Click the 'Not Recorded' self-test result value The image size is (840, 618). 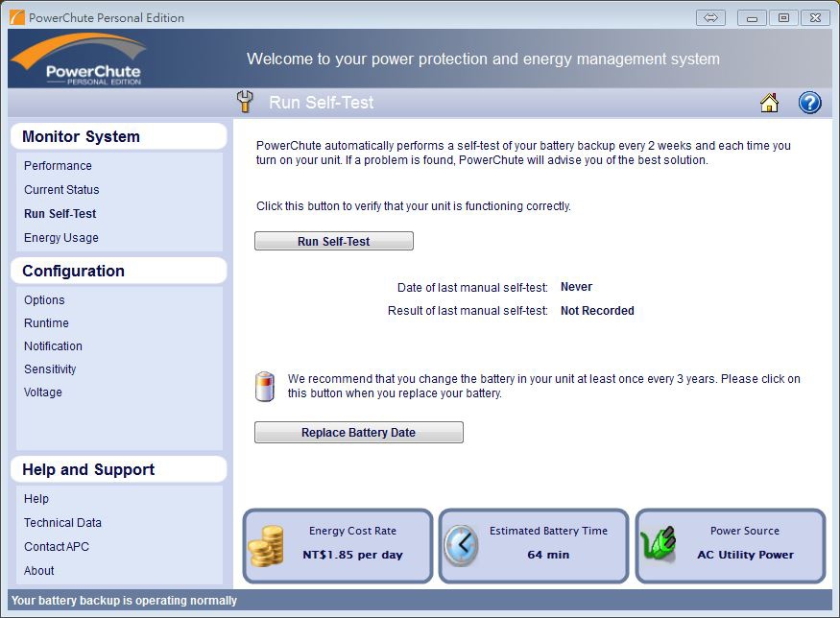(x=597, y=311)
